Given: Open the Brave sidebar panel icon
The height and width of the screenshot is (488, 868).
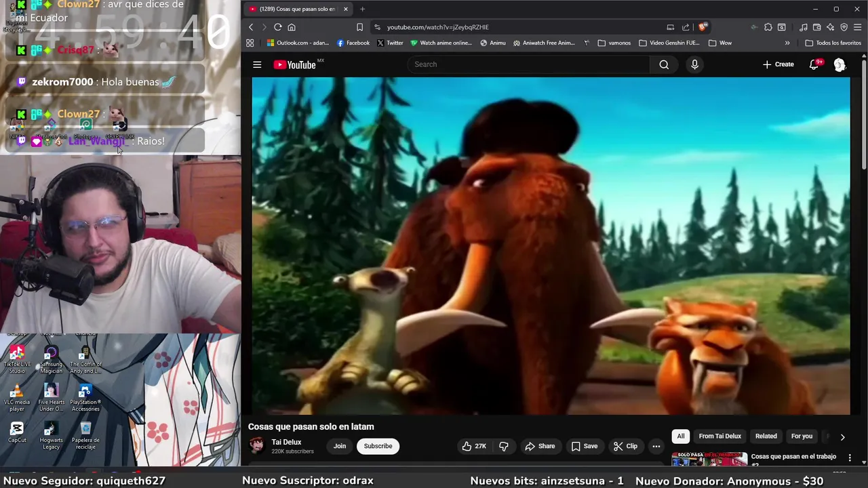Looking at the screenshot, I should click(x=782, y=27).
